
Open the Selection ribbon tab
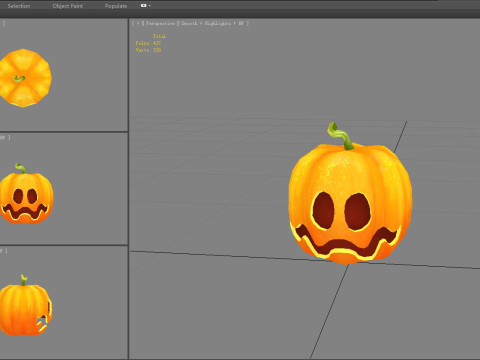pyautogui.click(x=19, y=6)
